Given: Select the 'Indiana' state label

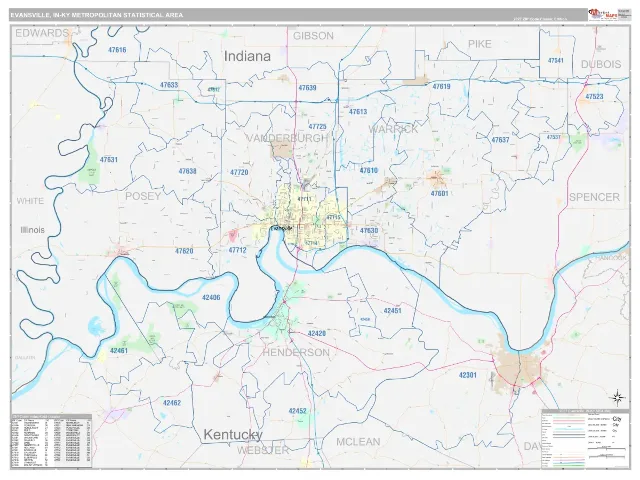Looking at the screenshot, I should pos(247,56).
